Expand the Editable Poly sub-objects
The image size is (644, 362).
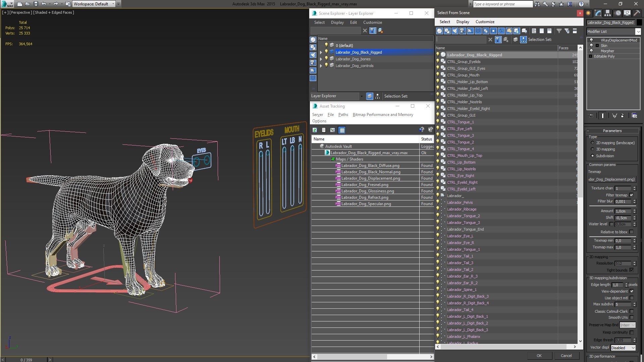(590, 56)
